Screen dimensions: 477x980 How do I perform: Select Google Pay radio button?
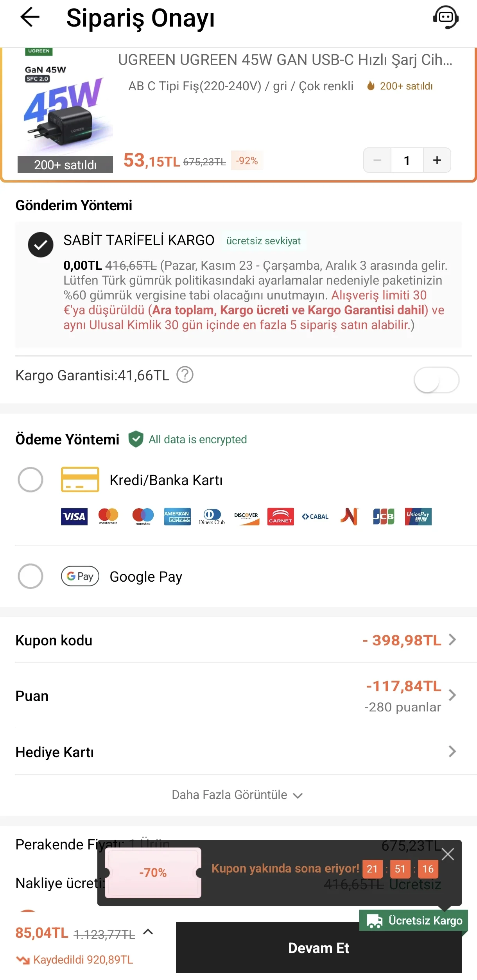pos(30,576)
